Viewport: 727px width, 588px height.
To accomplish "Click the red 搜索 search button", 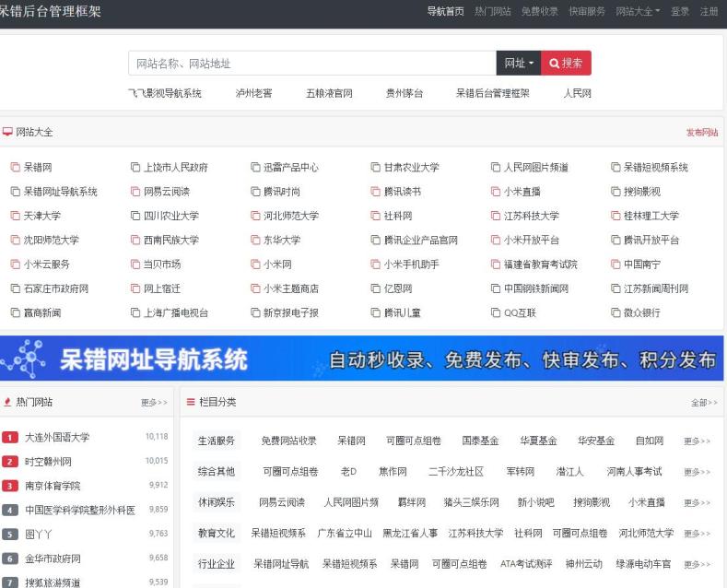I will coord(566,63).
